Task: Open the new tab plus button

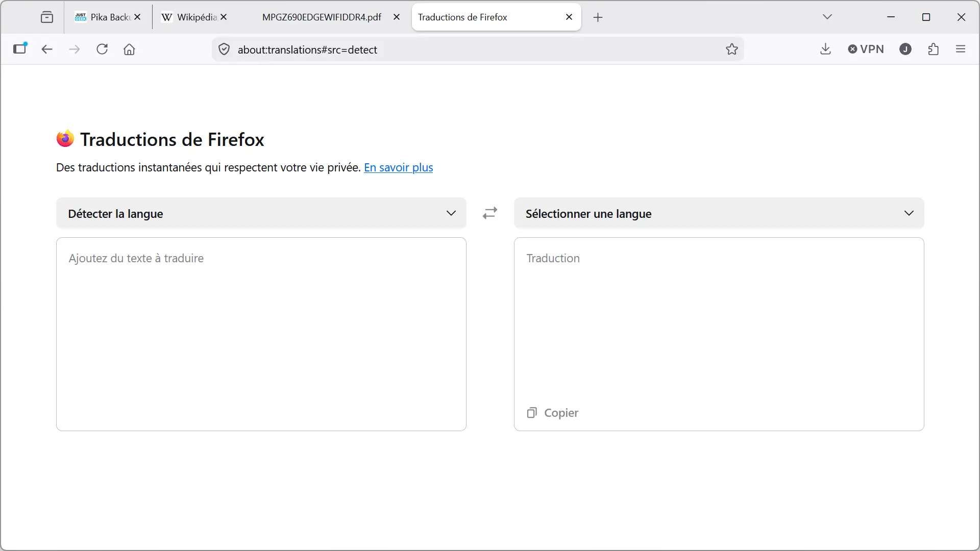Action: [x=598, y=17]
